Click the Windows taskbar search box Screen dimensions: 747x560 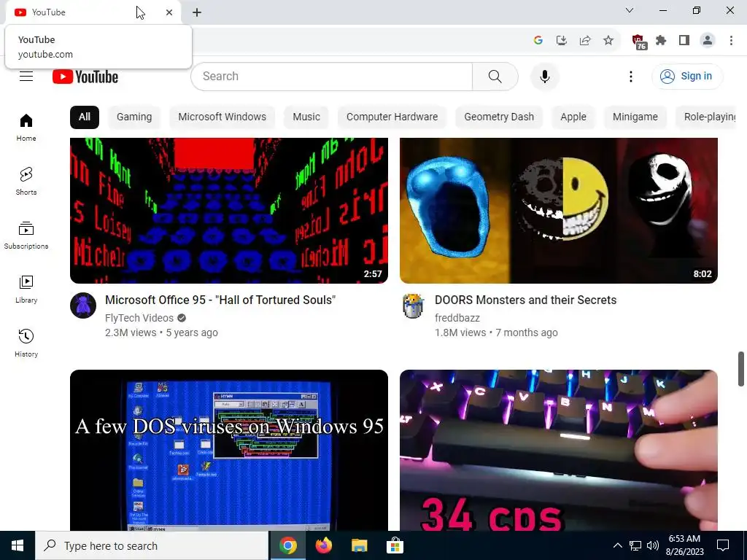(152, 545)
